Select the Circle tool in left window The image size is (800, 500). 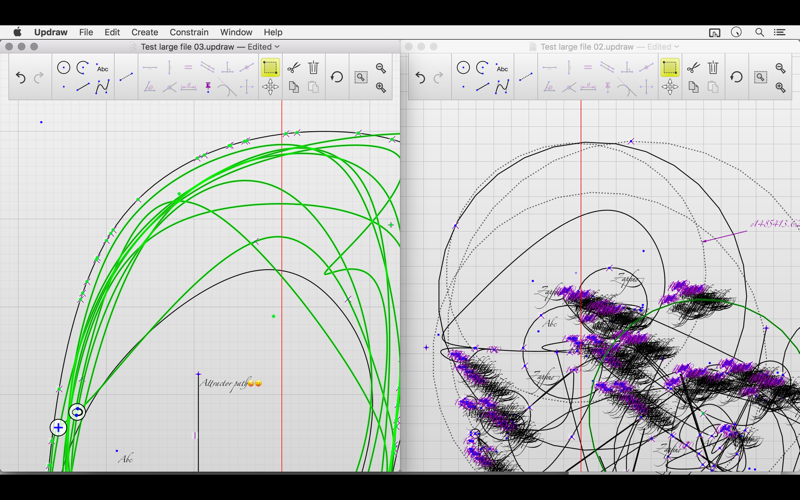(63, 68)
